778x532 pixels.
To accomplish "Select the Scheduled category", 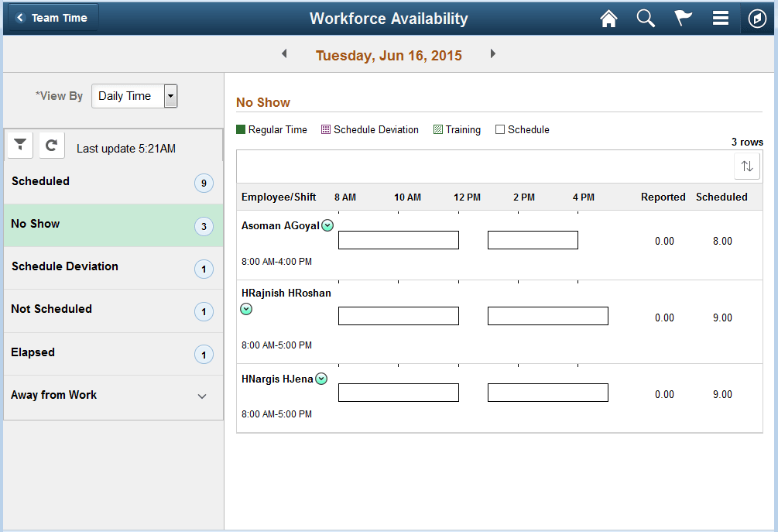I will pos(114,182).
